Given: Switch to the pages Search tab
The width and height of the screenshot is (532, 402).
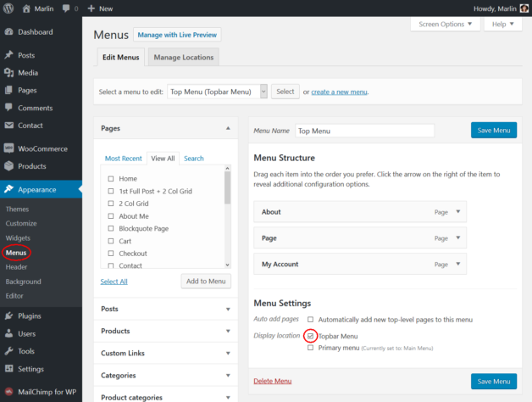Looking at the screenshot, I should click(194, 159).
